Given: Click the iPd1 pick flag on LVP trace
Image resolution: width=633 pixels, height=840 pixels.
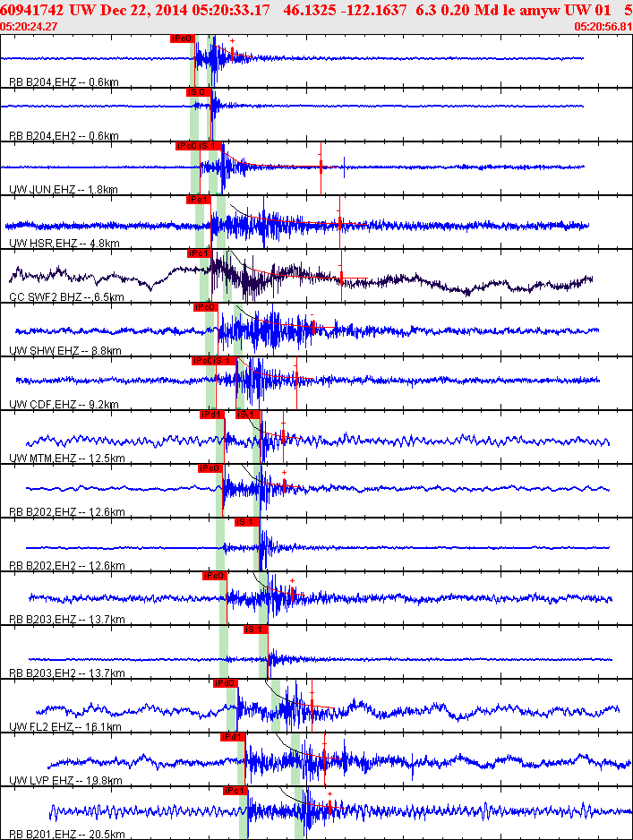Looking at the screenshot, I should (233, 737).
